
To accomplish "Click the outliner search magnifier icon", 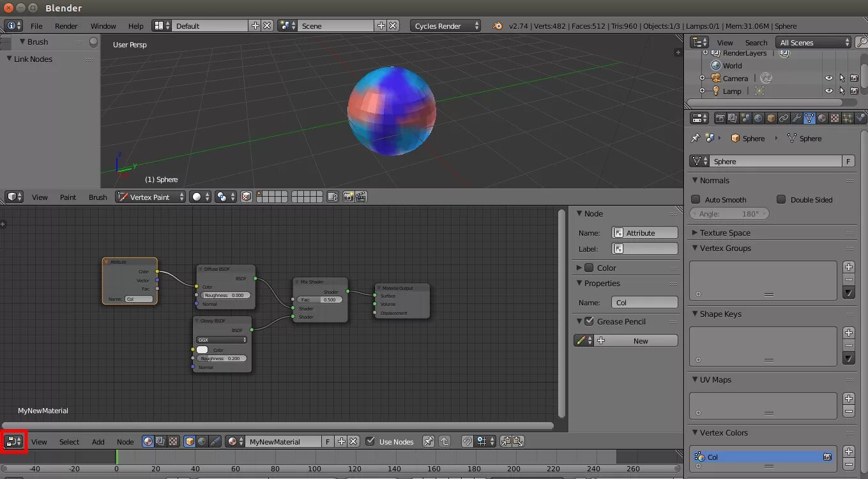I will [x=861, y=42].
